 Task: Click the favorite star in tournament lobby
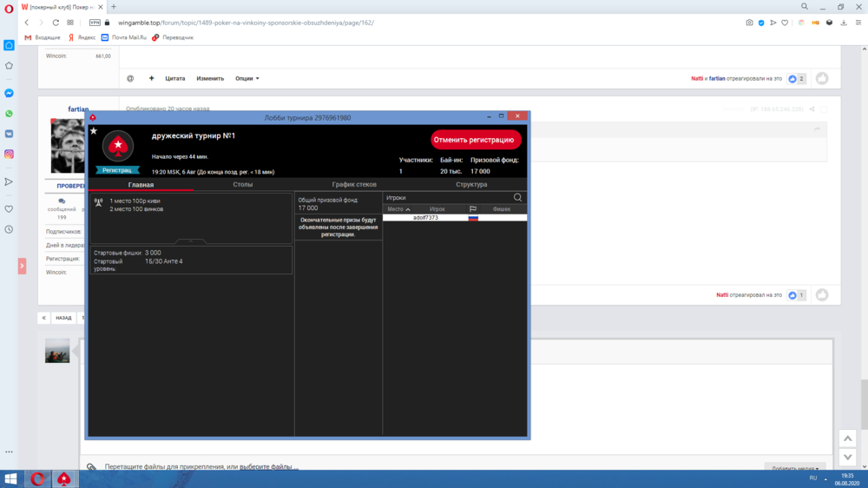[x=94, y=131]
